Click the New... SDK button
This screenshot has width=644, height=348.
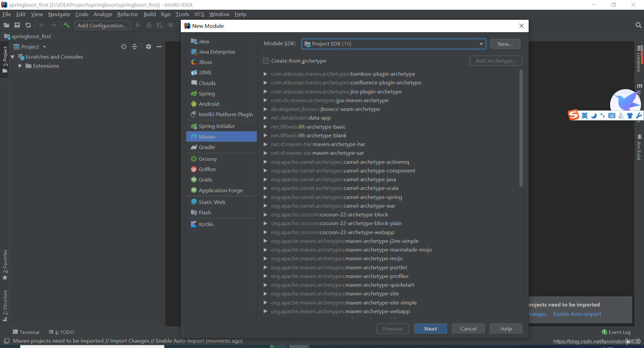click(505, 44)
